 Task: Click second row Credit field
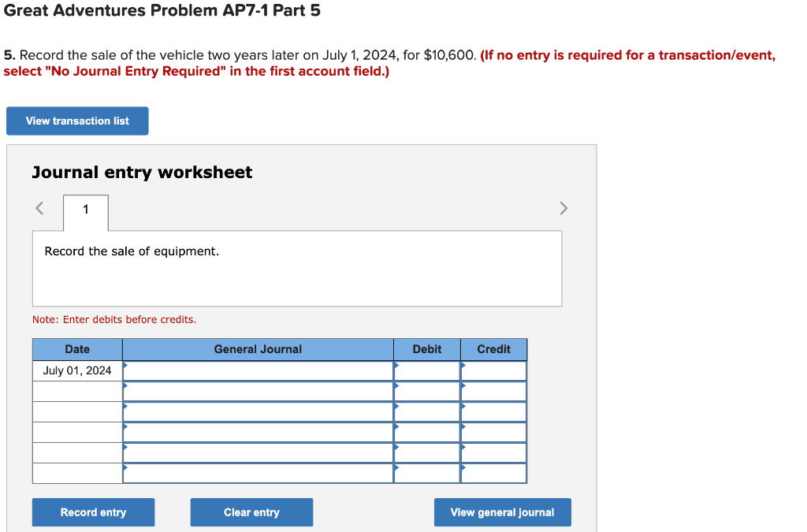(x=493, y=392)
